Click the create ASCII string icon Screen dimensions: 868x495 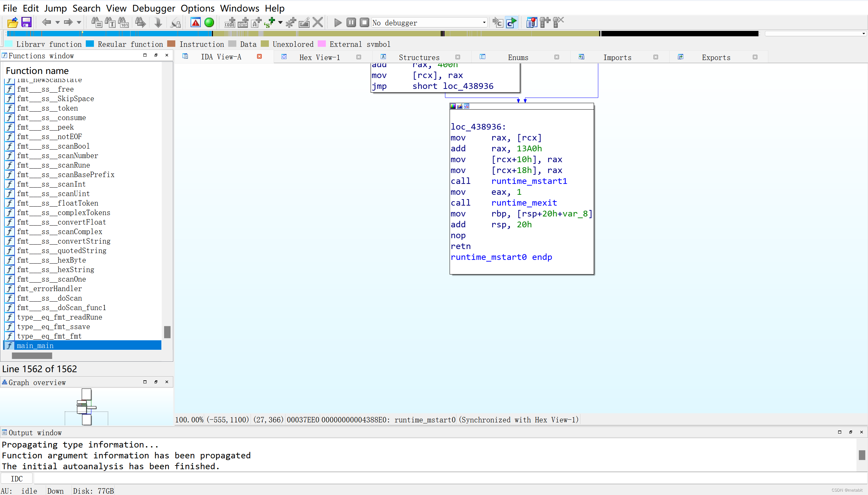tap(256, 23)
